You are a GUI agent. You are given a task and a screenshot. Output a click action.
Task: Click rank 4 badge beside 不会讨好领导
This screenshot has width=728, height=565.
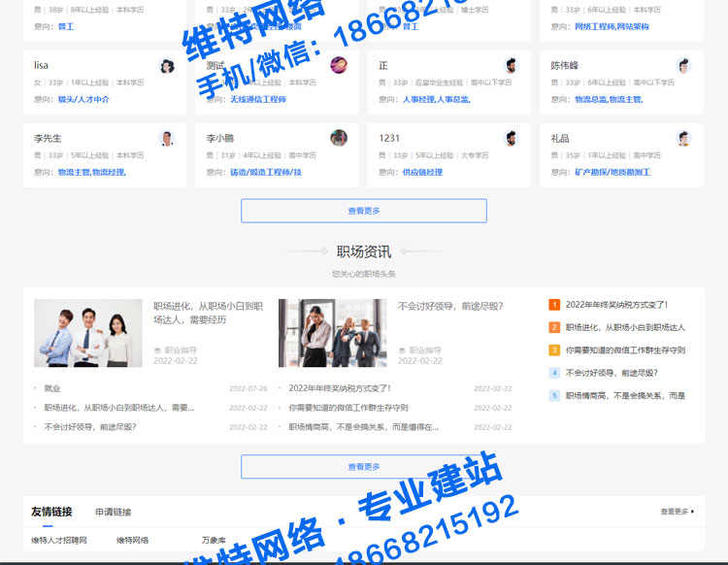click(x=554, y=373)
